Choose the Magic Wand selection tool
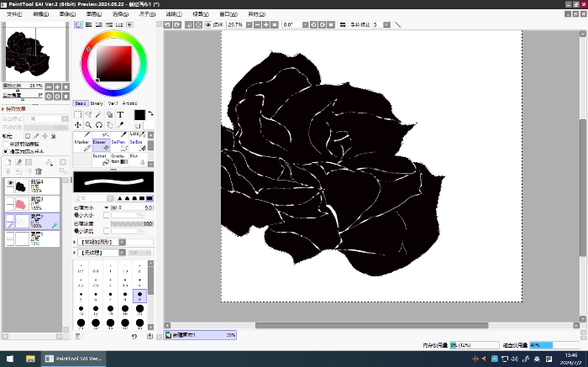Viewport: 588px width, 367px height. pyautogui.click(x=98, y=114)
